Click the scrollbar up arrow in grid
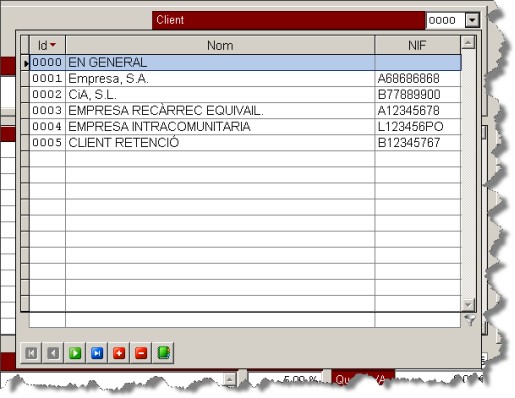 pyautogui.click(x=468, y=43)
